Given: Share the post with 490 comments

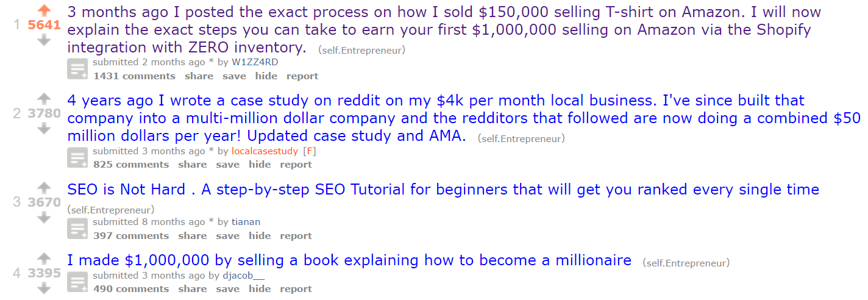Looking at the screenshot, I should [193, 289].
